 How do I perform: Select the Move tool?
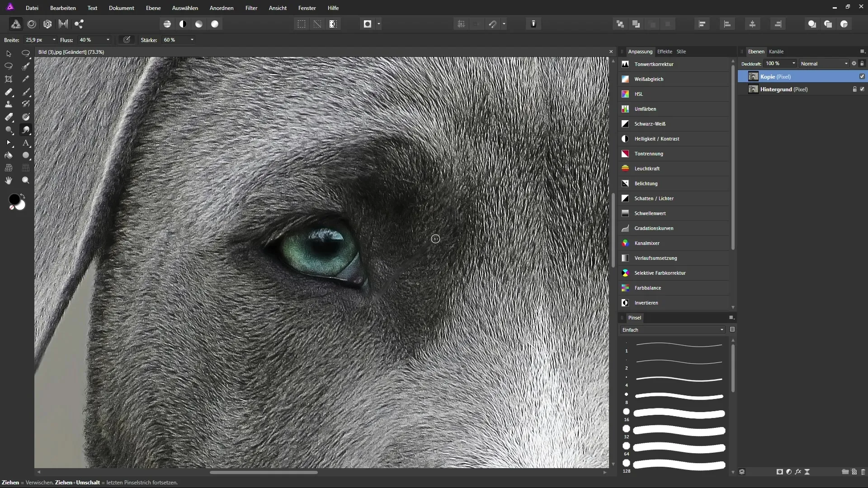pos(9,53)
